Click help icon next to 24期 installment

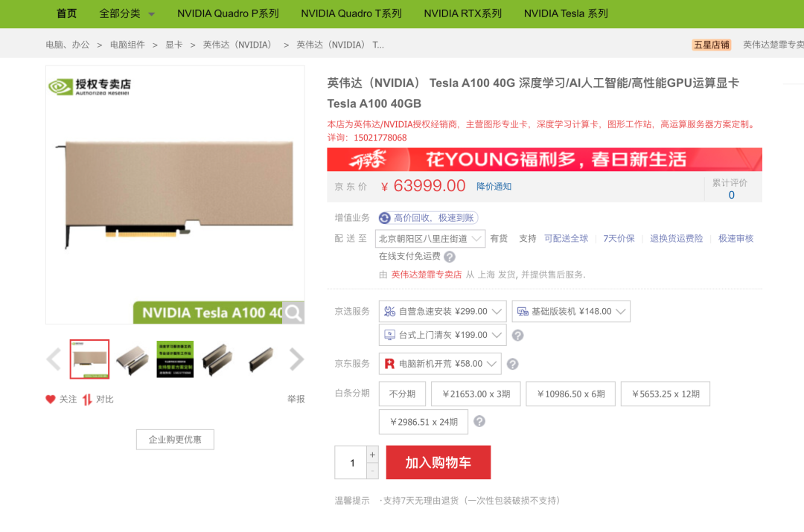pyautogui.click(x=479, y=421)
